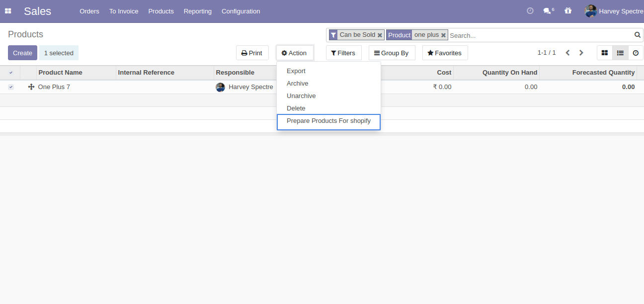Toggle the select-all header checkbox
The width and height of the screenshot is (644, 304).
pos(11,73)
